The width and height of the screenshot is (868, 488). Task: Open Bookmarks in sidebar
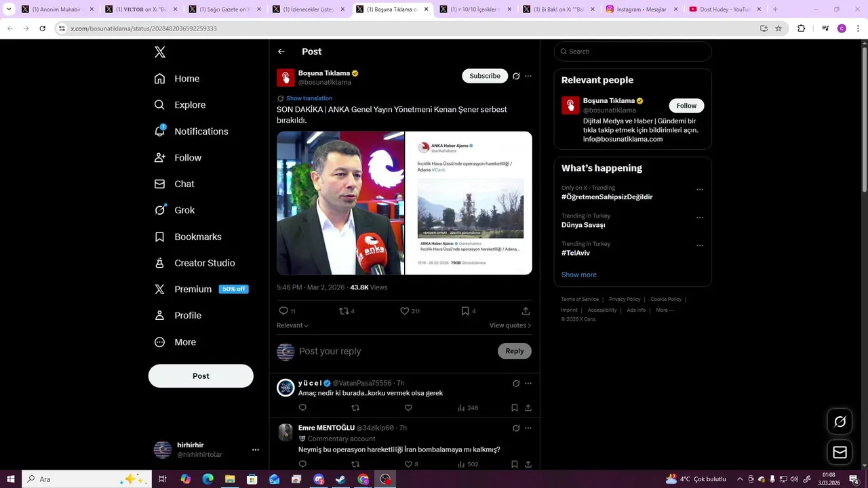click(x=188, y=237)
